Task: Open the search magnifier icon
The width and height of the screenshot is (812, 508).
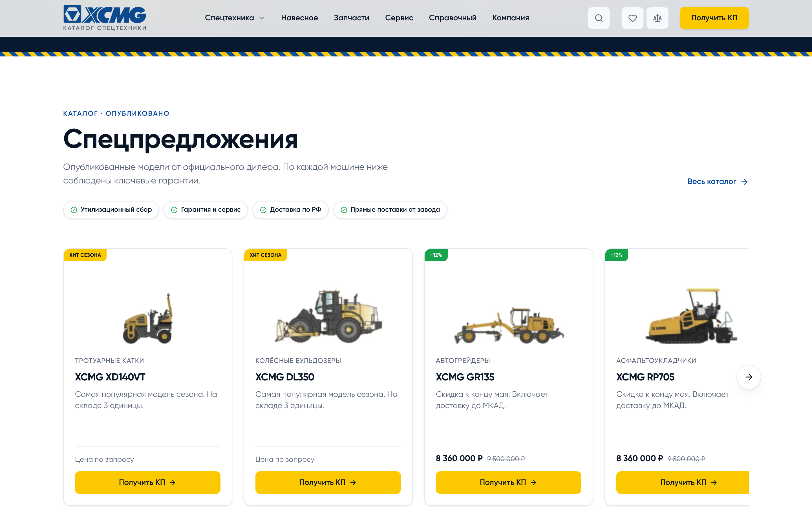Action: 599,18
